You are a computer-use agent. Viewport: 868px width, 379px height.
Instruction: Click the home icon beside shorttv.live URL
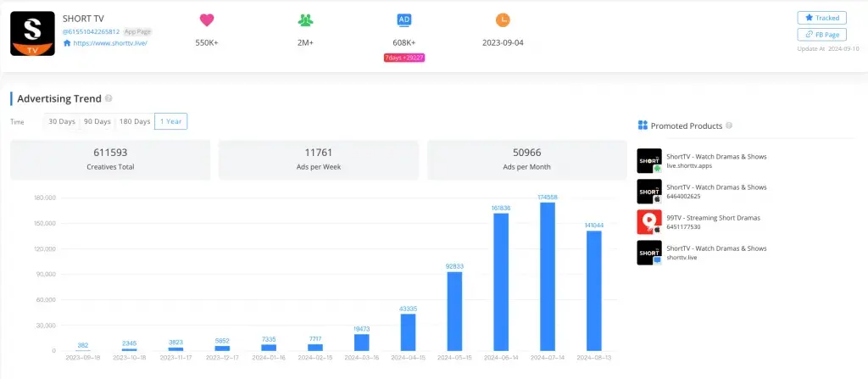point(67,42)
